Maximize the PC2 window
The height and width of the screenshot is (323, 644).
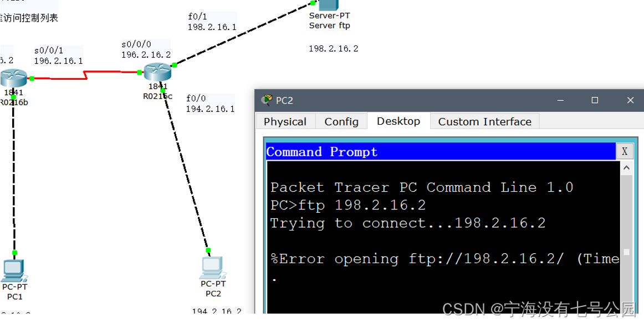(x=594, y=100)
